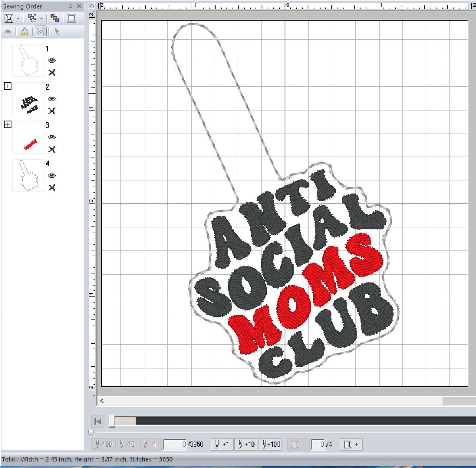Click the hoop display icon
This screenshot has width=476, height=468.
tap(71, 18)
